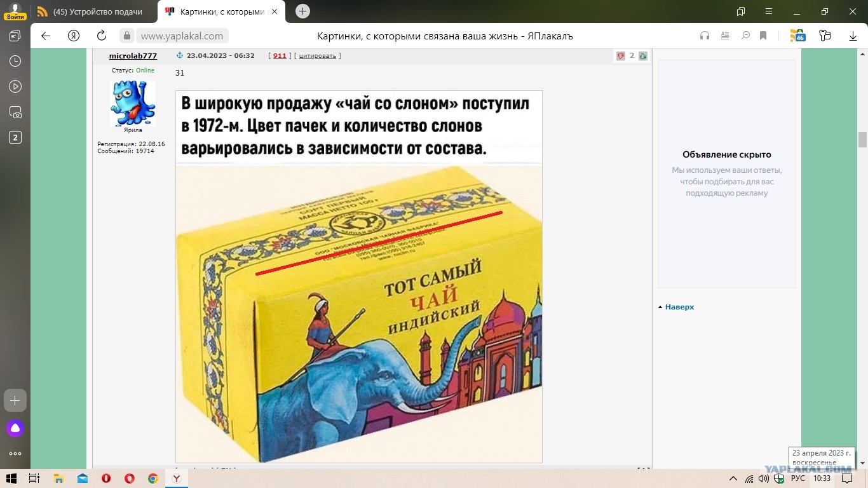Image resolution: width=868 pixels, height=488 pixels.
Task: Upvote the post with thumbs up
Action: [x=643, y=56]
